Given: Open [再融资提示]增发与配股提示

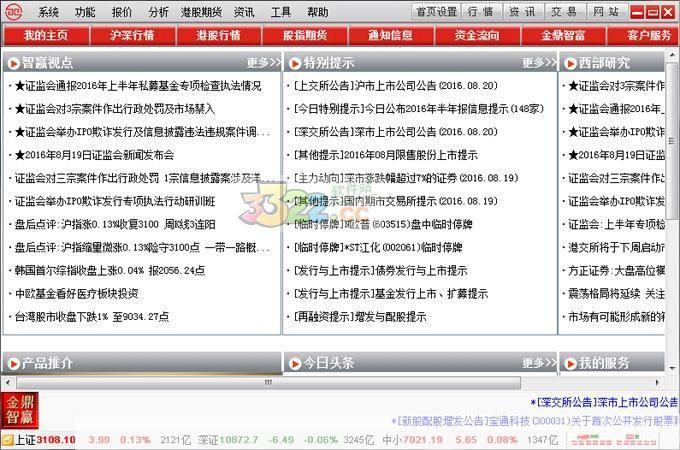Looking at the screenshot, I should pos(360,316).
